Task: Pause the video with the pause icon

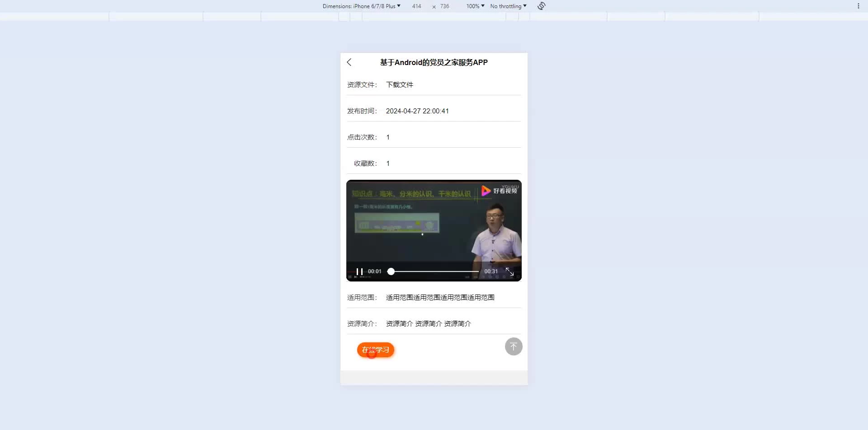Action: point(359,271)
